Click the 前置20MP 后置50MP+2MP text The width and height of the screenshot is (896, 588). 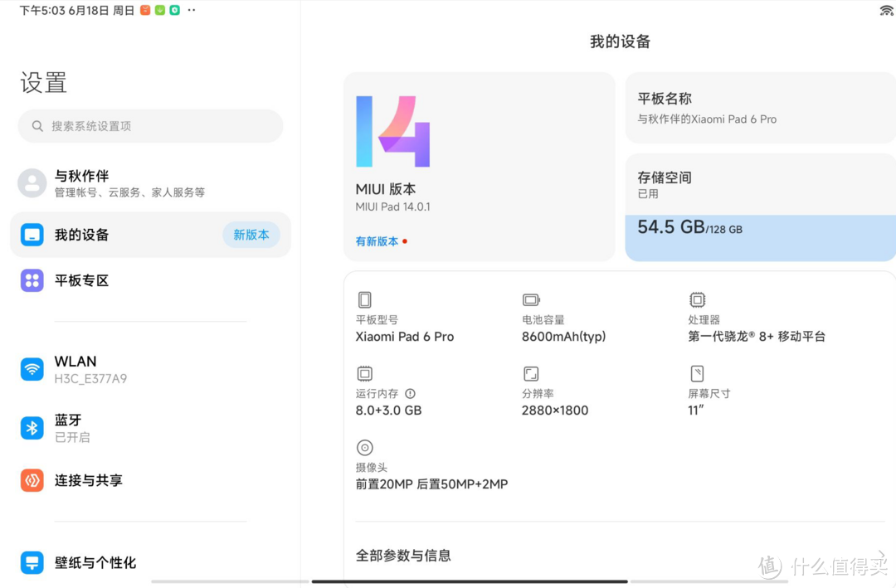coord(431,484)
